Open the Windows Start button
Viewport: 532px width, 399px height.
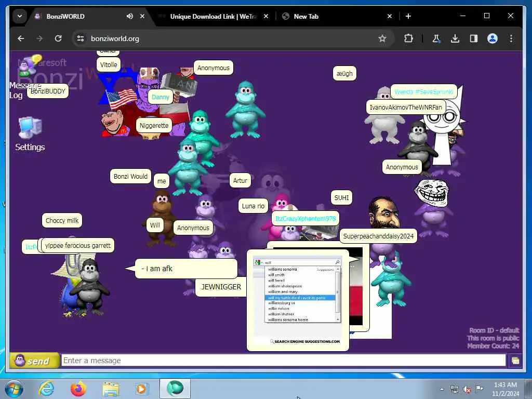pos(14,389)
